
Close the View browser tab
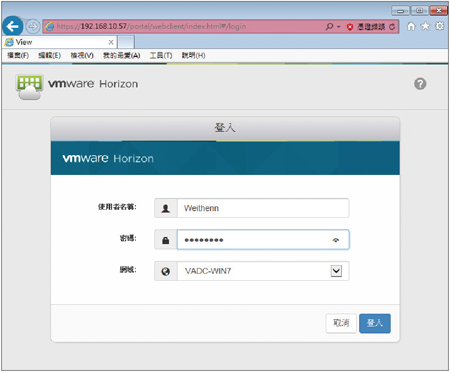point(111,42)
